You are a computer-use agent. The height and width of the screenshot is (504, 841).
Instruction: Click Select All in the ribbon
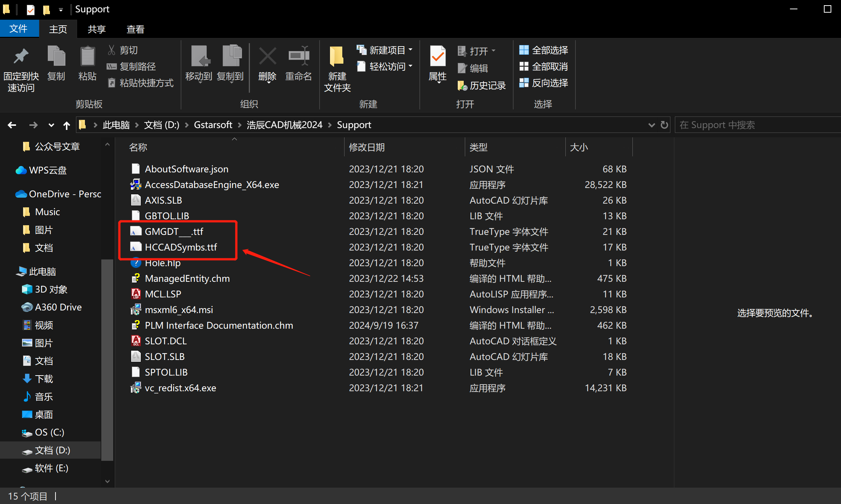[x=543, y=50]
